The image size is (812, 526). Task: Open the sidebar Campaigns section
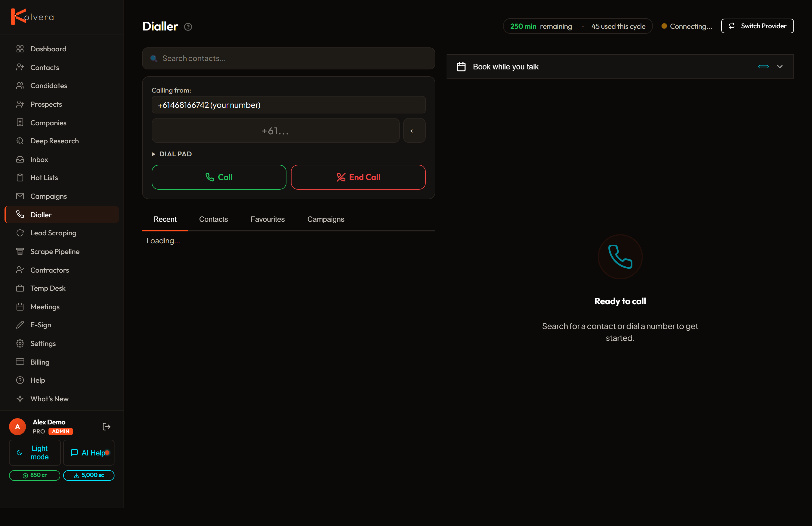coord(62,196)
